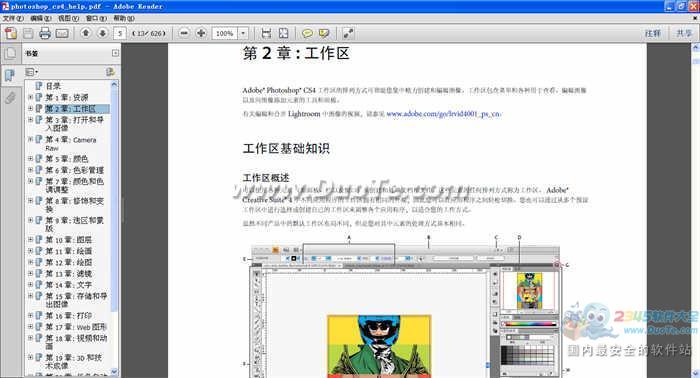Collapse the 书签 navigation pane
The height and width of the screenshot is (378, 700).
[x=116, y=53]
